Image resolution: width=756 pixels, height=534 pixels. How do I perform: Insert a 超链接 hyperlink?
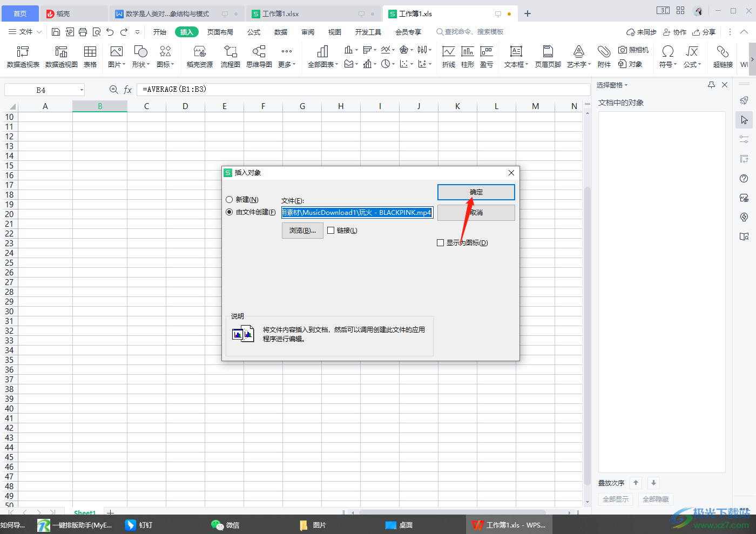tap(723, 57)
